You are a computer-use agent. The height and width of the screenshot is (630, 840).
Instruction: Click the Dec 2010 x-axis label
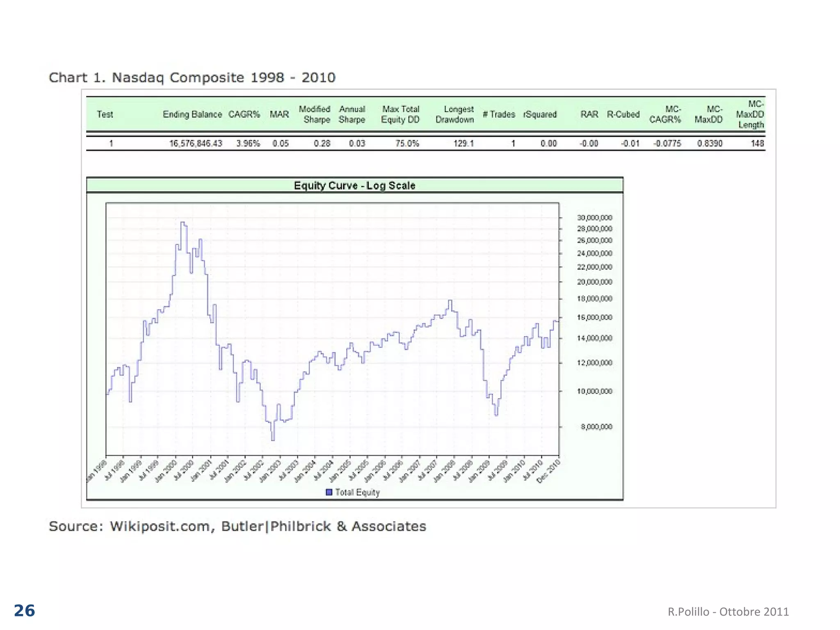549,471
